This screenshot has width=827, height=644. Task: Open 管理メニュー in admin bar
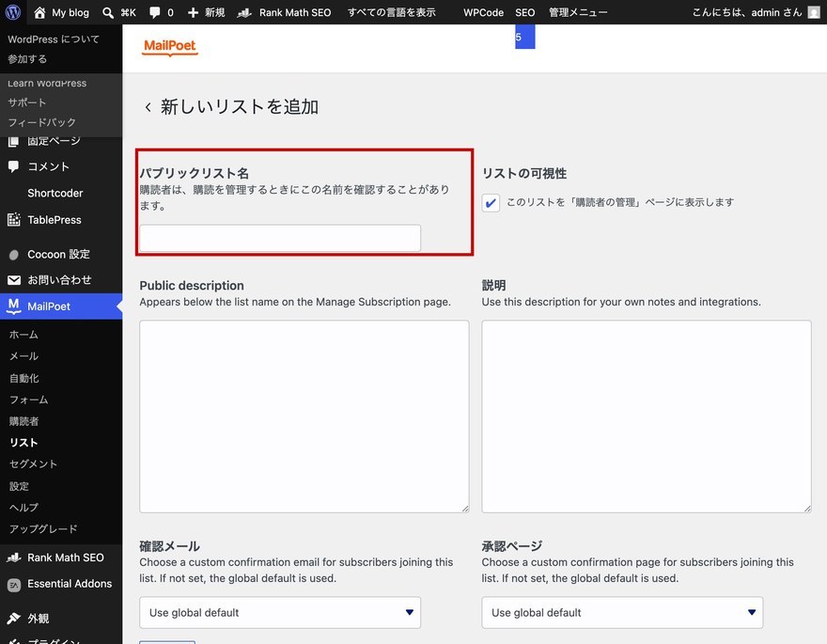coord(578,12)
